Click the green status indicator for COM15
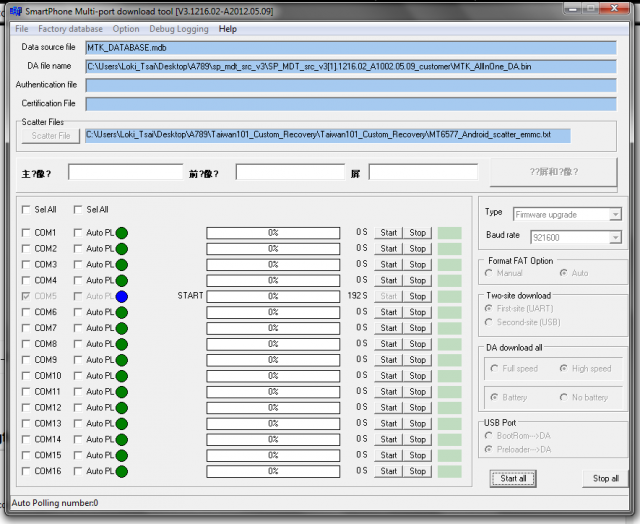This screenshot has height=524, width=640. [x=122, y=456]
